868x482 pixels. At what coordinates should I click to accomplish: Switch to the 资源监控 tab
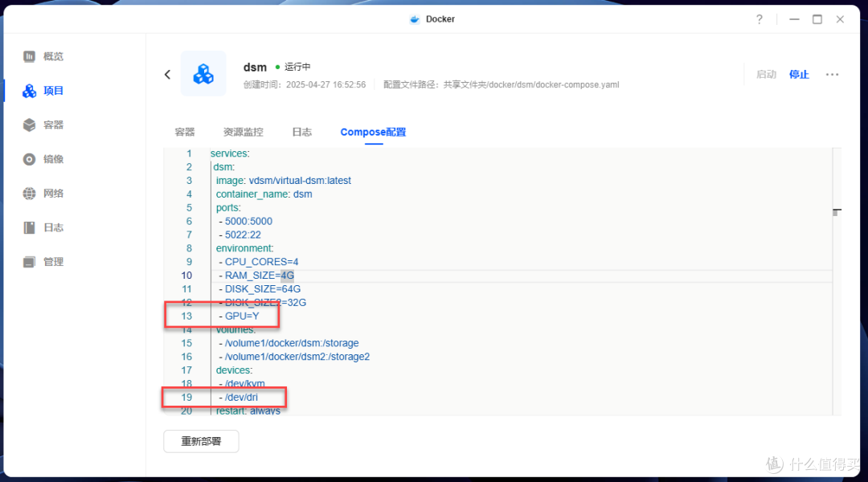point(243,132)
